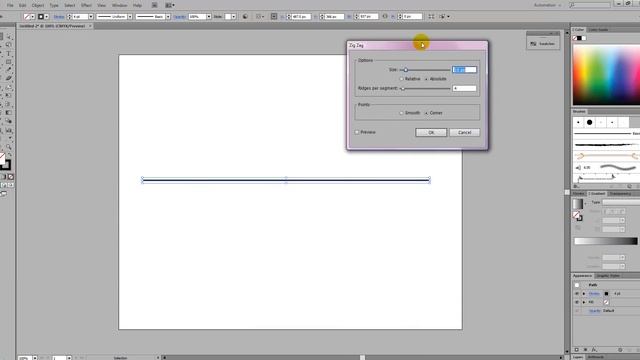Open the opacity percentage dropdown
Image resolution: width=640 pixels, height=360 pixels.
pos(209,17)
